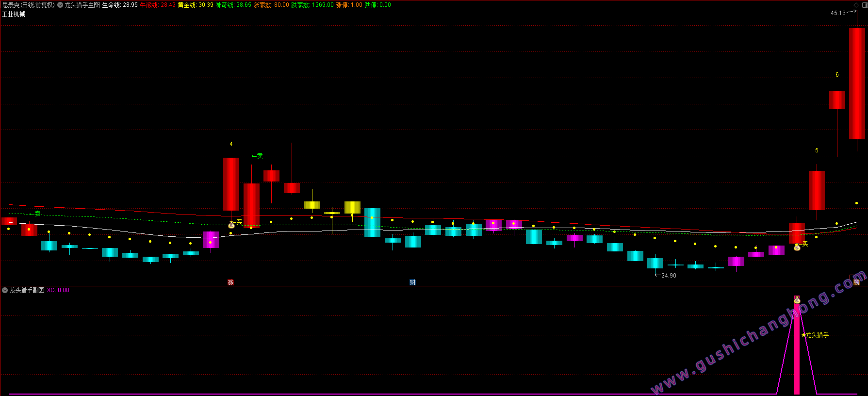Click the large red candle labeled 4

click(x=231, y=184)
